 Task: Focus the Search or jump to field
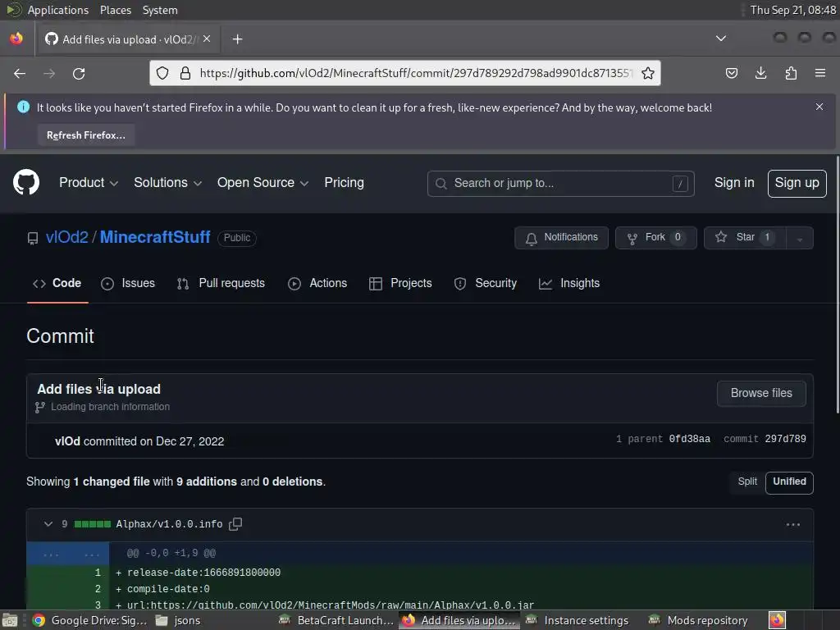(561, 183)
